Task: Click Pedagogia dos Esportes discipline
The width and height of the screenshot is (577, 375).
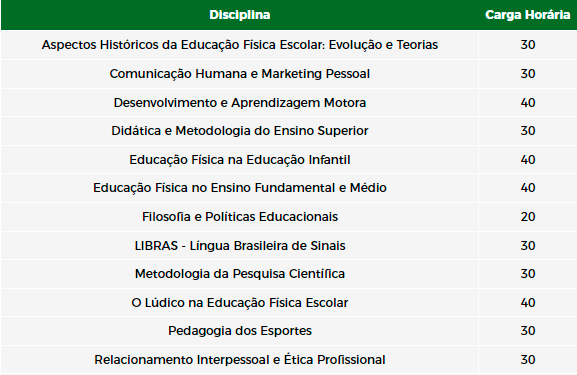Action: [x=240, y=331]
